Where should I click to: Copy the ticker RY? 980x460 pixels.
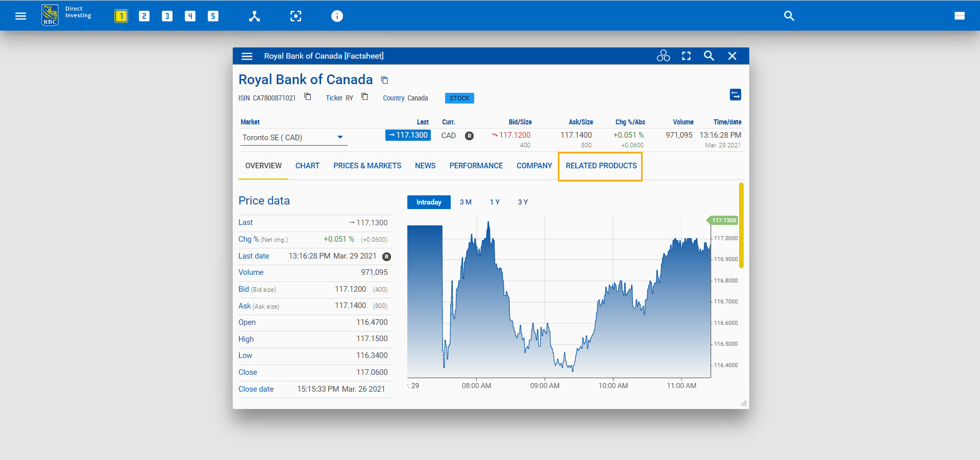click(364, 97)
